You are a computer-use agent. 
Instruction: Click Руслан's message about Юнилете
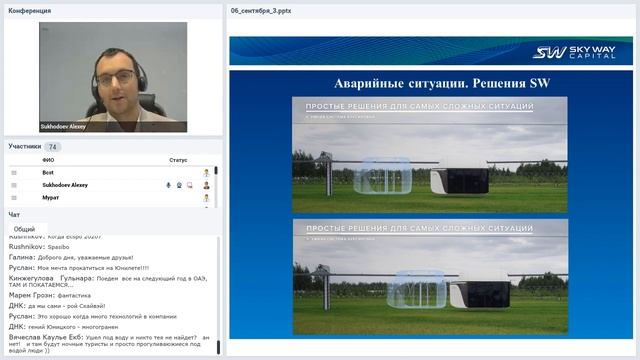click(79, 268)
